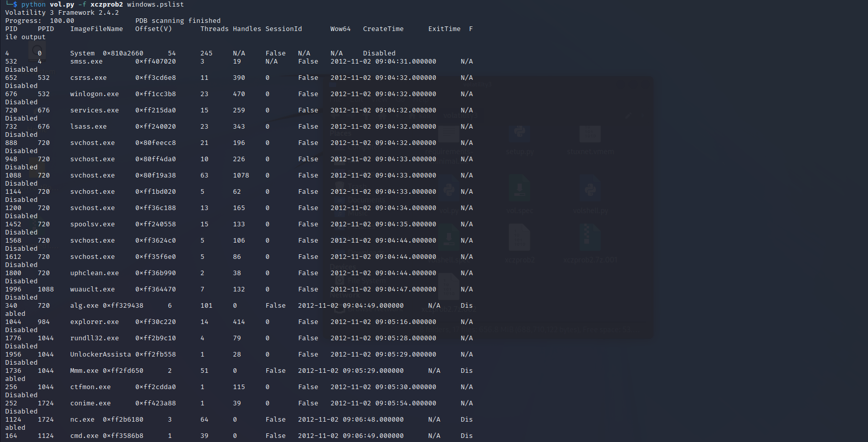Click 'csrss.exe' process name
The image size is (868, 442).
click(88, 78)
